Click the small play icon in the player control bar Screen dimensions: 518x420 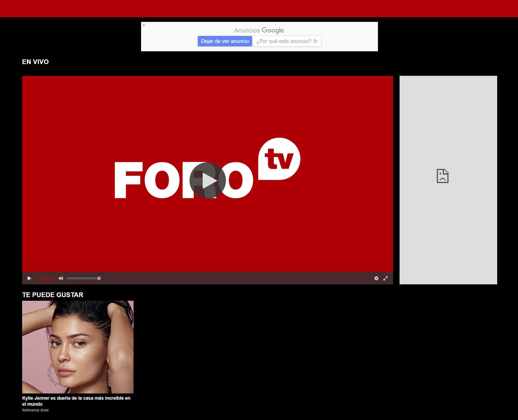29,278
